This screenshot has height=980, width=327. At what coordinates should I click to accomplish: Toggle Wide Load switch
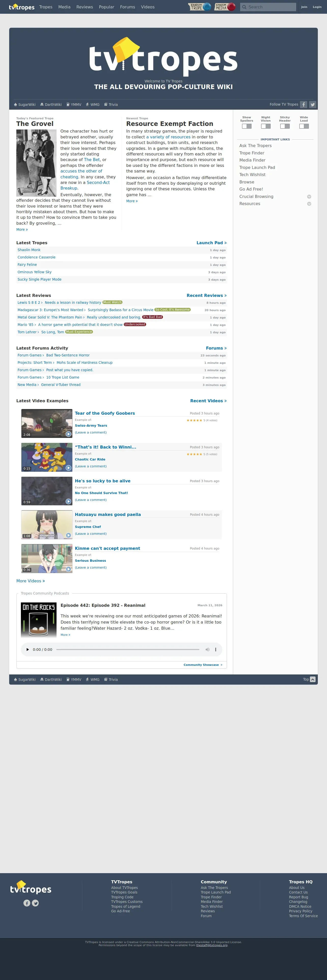click(304, 126)
